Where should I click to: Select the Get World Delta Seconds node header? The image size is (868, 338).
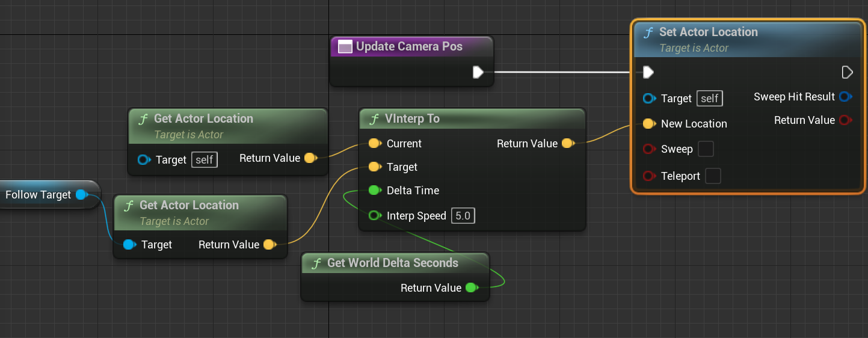[392, 263]
